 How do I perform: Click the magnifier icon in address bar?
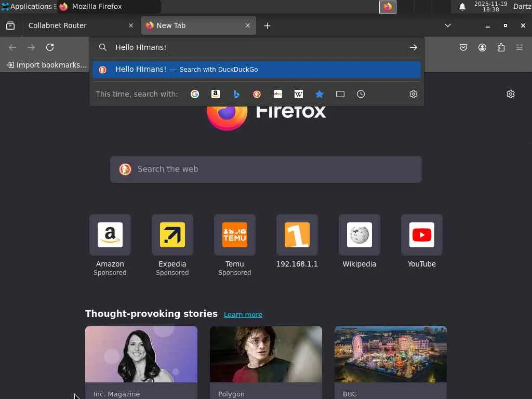102,47
